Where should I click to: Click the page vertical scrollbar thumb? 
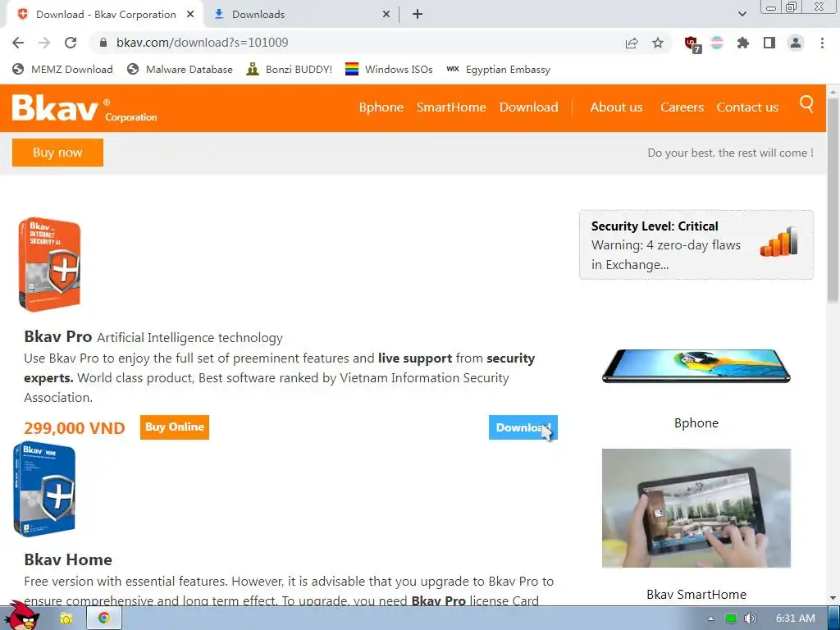833,199
